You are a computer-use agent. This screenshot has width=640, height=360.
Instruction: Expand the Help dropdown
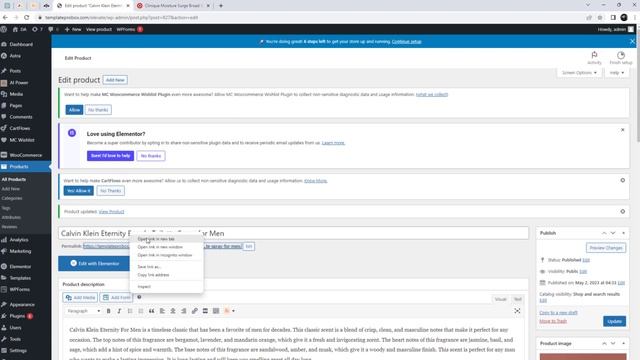click(x=617, y=73)
